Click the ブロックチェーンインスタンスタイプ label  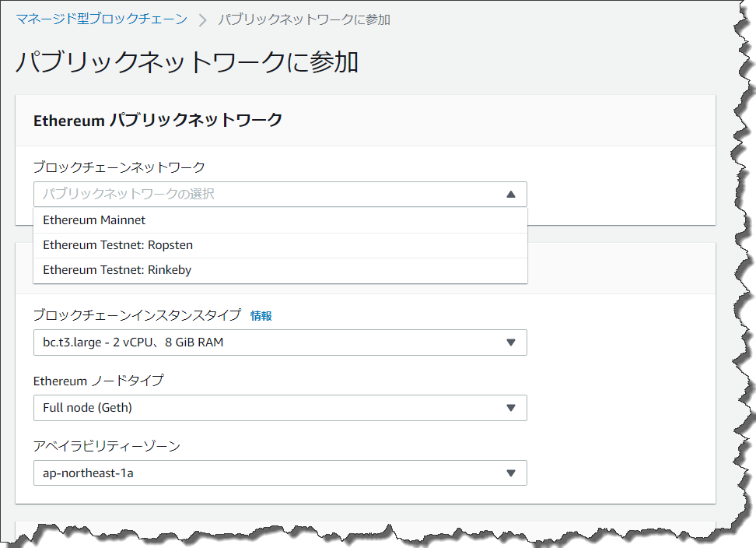click(137, 315)
